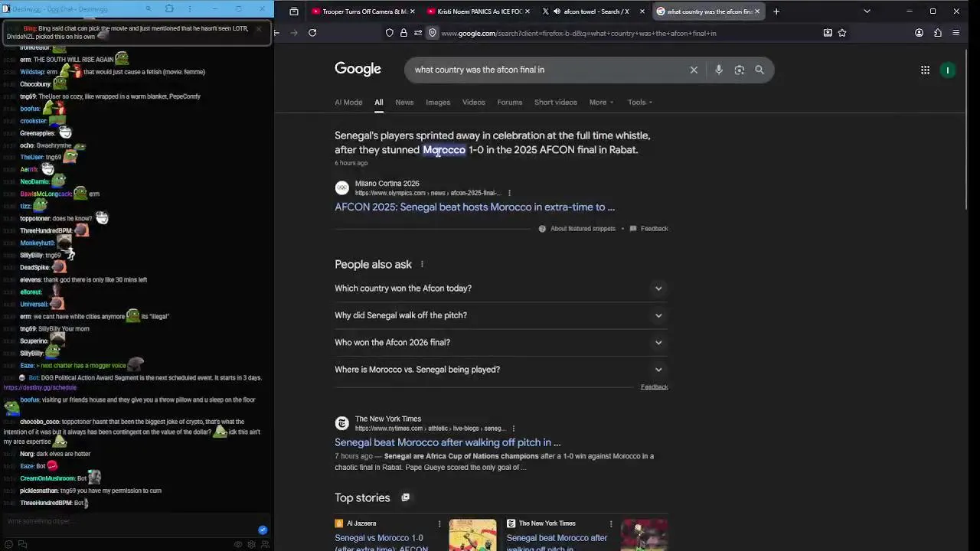
Task: Open Google Lens image search icon
Action: (x=739, y=70)
